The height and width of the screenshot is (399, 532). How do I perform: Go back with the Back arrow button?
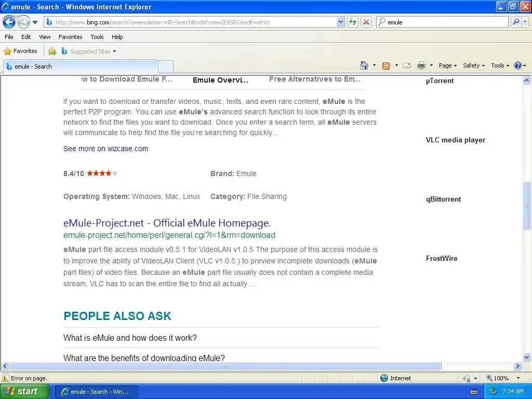point(9,22)
